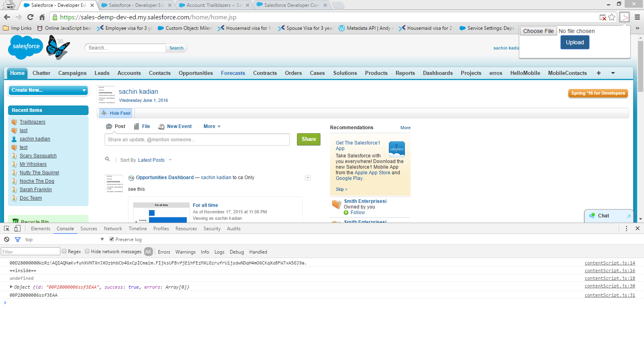644x345 pixels.
Task: Filter console to Info messages
Action: click(205, 252)
